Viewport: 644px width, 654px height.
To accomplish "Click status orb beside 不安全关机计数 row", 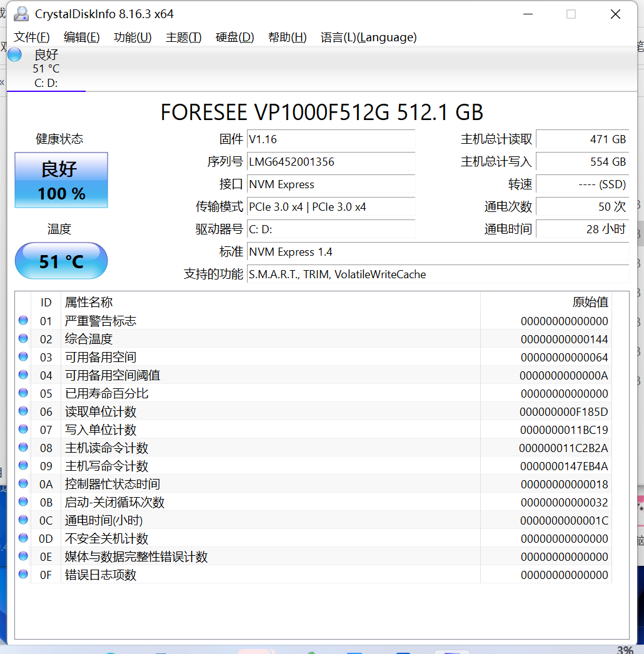I will point(24,538).
